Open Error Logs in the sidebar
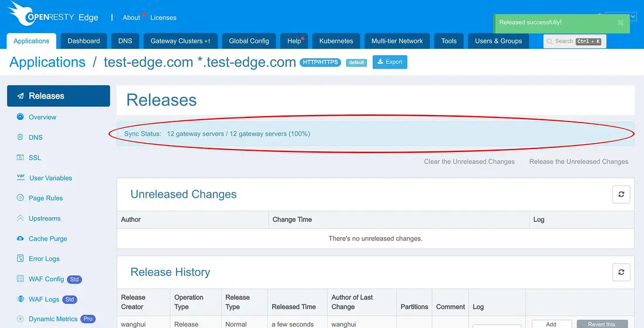This screenshot has height=328, width=644. 44,259
